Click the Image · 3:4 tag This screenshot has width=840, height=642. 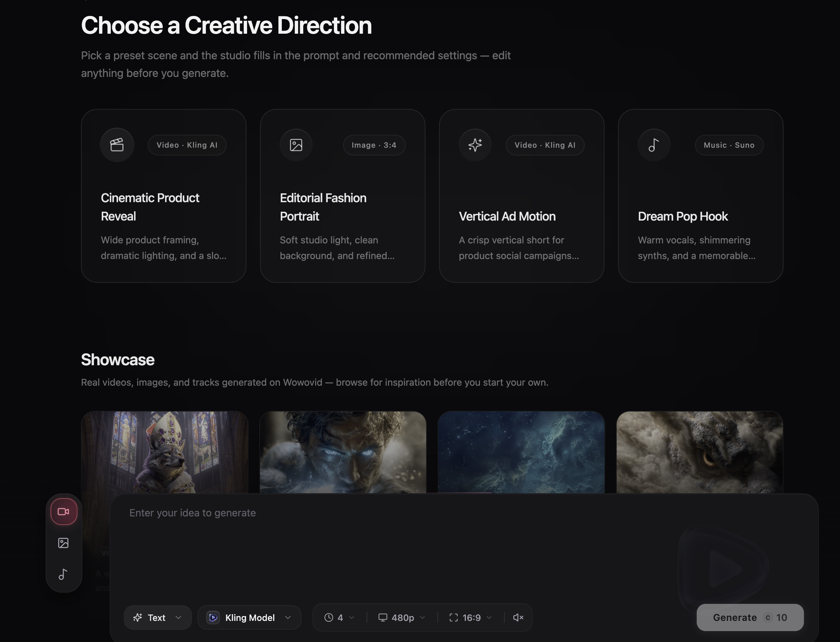point(374,145)
